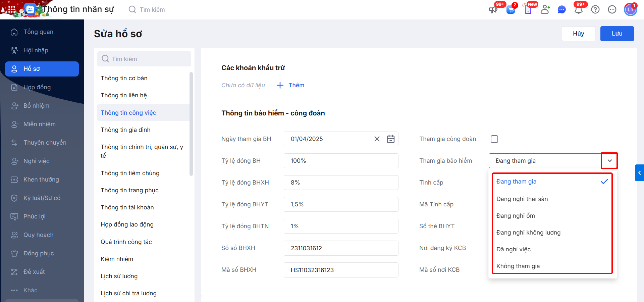The height and width of the screenshot is (302, 644).
Task: Go to Hợp đồng in the sidebar
Action: point(37,87)
